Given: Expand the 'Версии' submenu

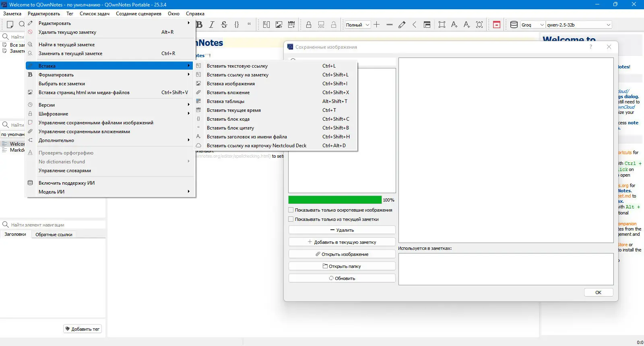Looking at the screenshot, I should 110,105.
